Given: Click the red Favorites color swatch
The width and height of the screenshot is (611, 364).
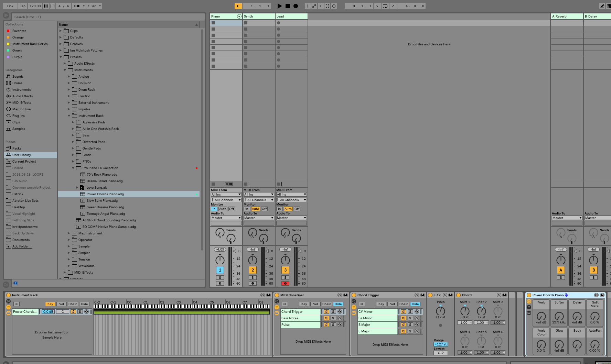Looking at the screenshot, I should point(8,31).
